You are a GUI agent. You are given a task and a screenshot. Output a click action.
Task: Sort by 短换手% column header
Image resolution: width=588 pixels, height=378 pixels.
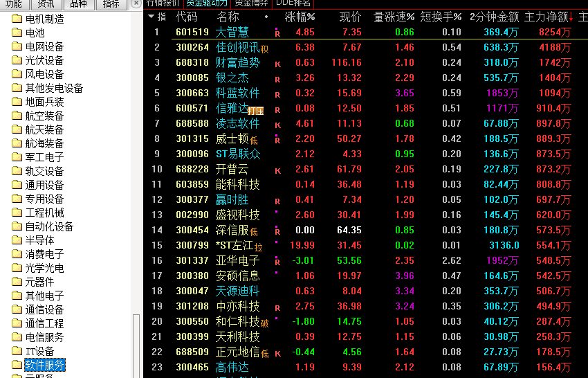[441, 17]
